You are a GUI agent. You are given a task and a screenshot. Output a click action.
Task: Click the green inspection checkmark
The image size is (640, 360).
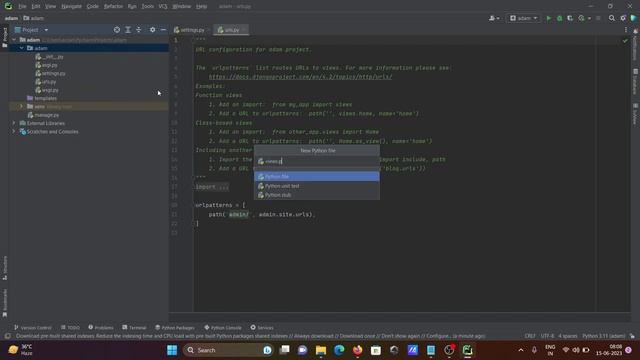tap(625, 40)
